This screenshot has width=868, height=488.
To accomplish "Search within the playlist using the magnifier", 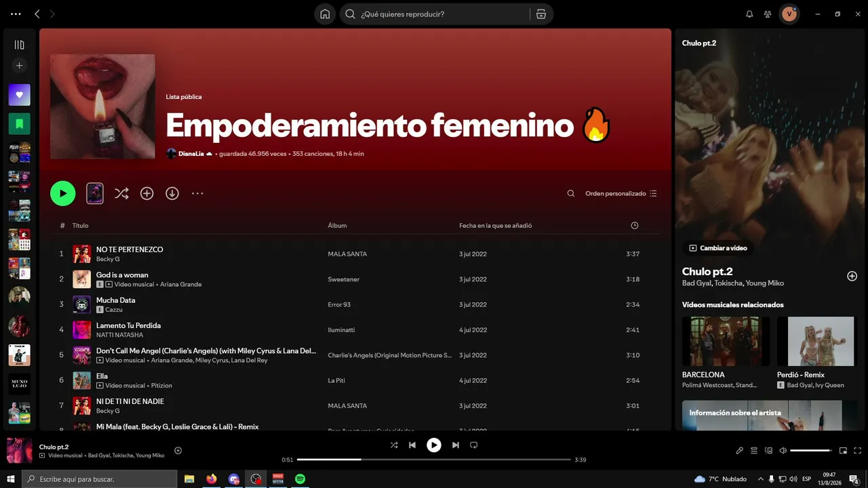I will pyautogui.click(x=571, y=194).
